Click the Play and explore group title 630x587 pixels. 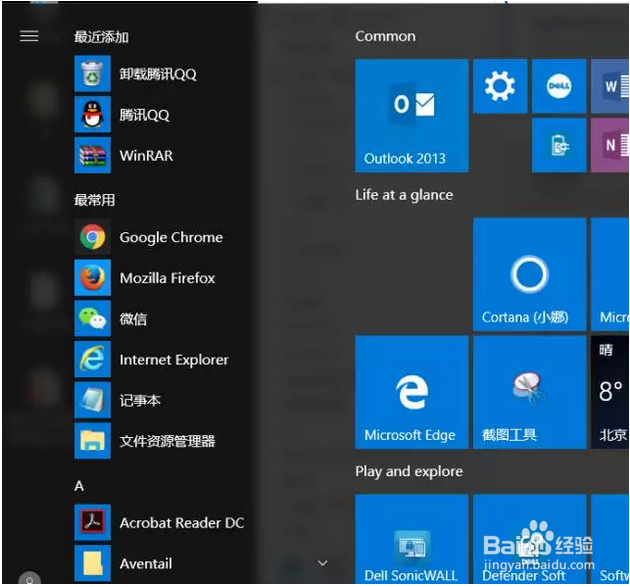tap(409, 471)
